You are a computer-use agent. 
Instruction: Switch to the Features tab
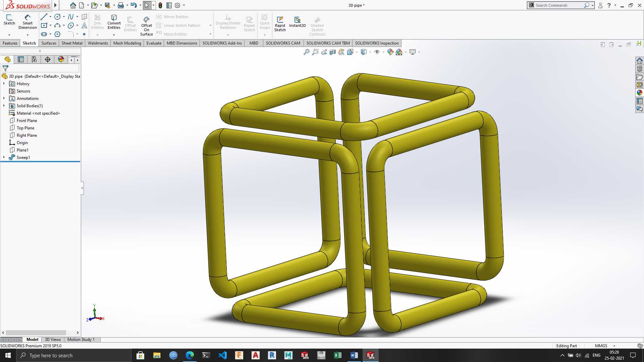[x=10, y=43]
